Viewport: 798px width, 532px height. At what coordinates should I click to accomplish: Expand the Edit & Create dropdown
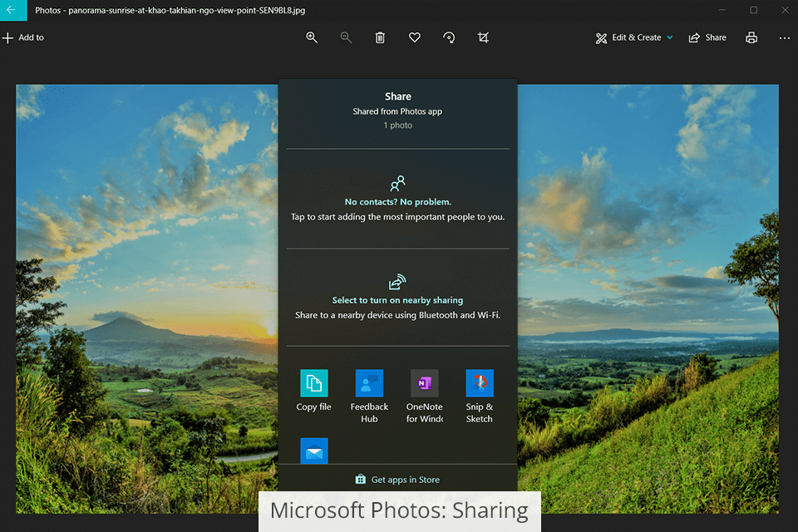[634, 37]
